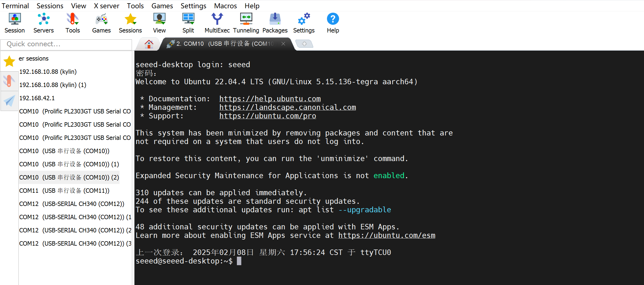Select session 192.168.10.88 (kylin) (1)
The width and height of the screenshot is (644, 285).
(x=53, y=85)
